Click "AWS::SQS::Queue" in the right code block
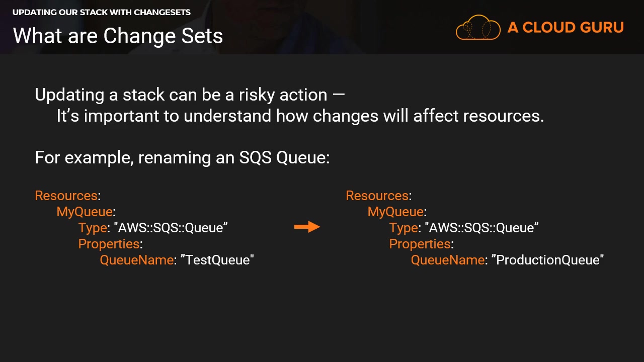The image size is (644, 362). [482, 228]
